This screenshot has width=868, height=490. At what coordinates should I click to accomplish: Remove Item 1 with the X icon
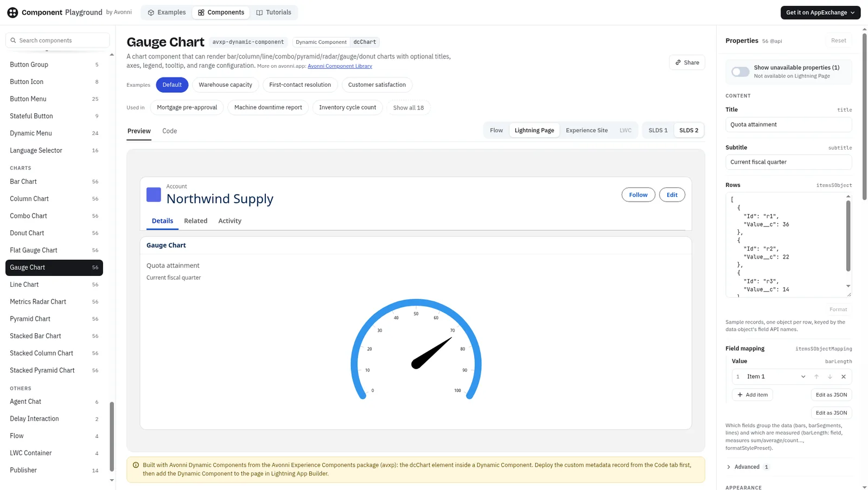tap(844, 377)
